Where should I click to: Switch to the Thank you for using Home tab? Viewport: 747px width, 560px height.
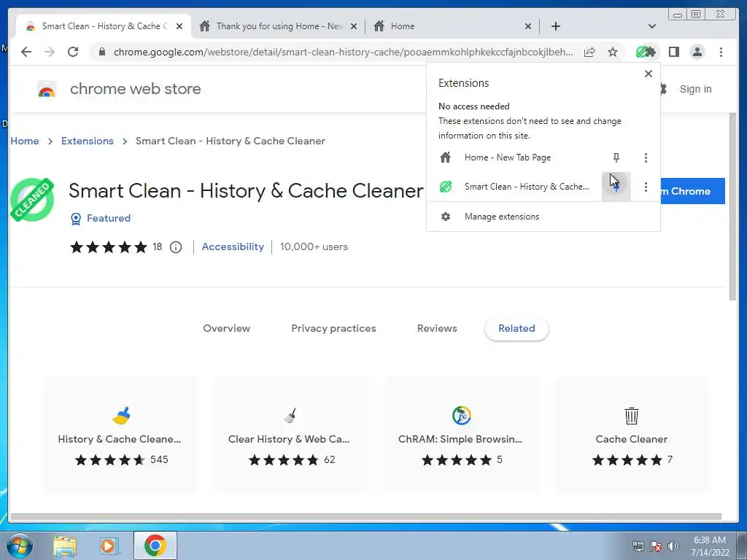[x=279, y=26]
